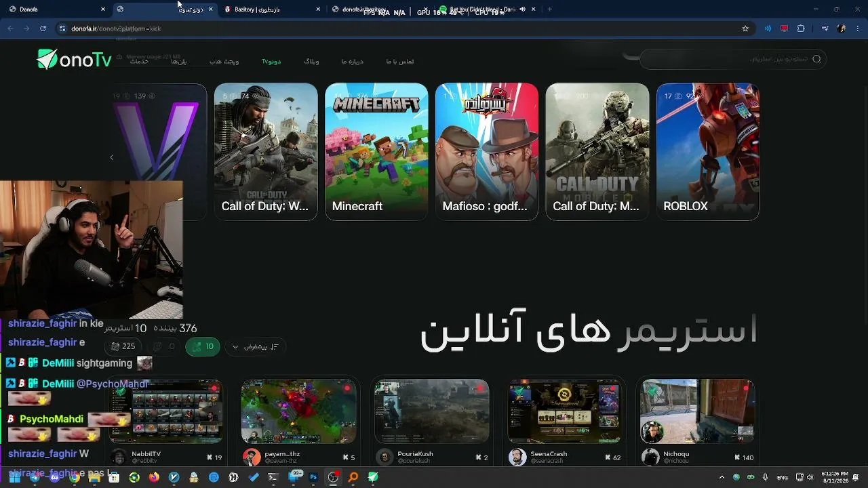Click the SeenaCrash streamer name

pyautogui.click(x=549, y=454)
